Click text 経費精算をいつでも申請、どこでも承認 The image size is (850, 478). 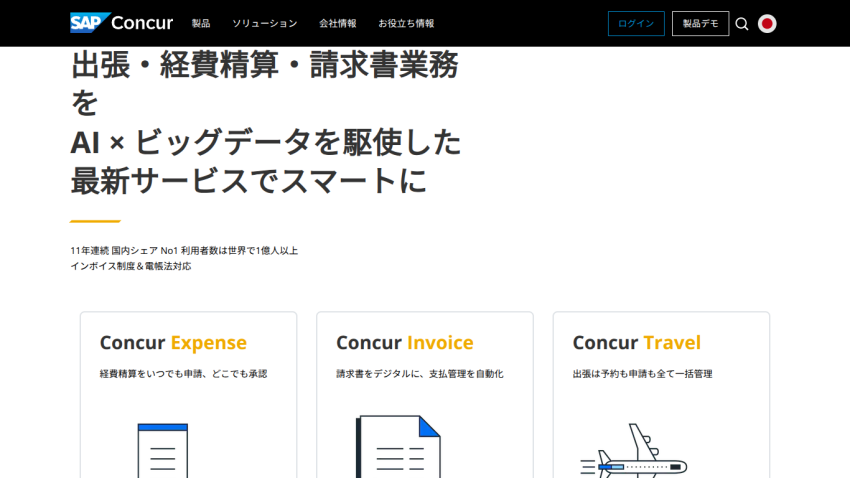tap(183, 374)
